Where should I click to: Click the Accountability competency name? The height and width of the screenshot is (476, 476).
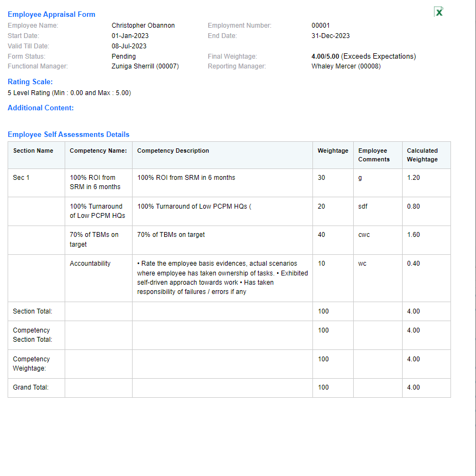coord(90,264)
